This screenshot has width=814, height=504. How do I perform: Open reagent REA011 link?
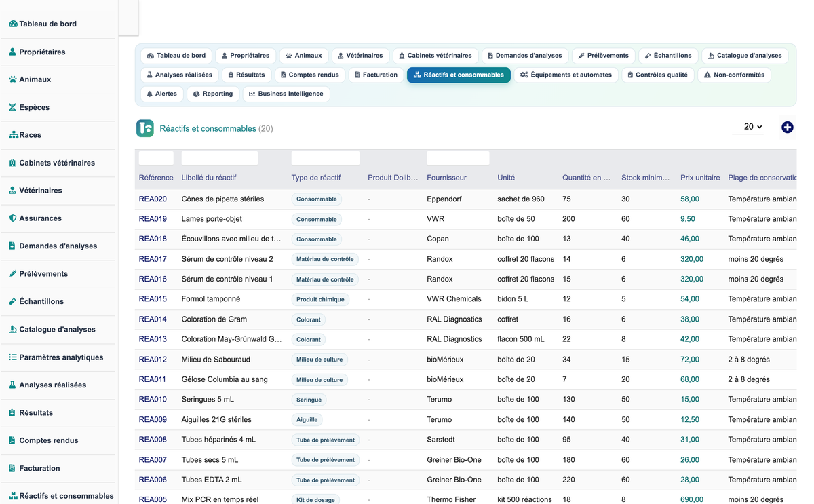[x=153, y=379]
